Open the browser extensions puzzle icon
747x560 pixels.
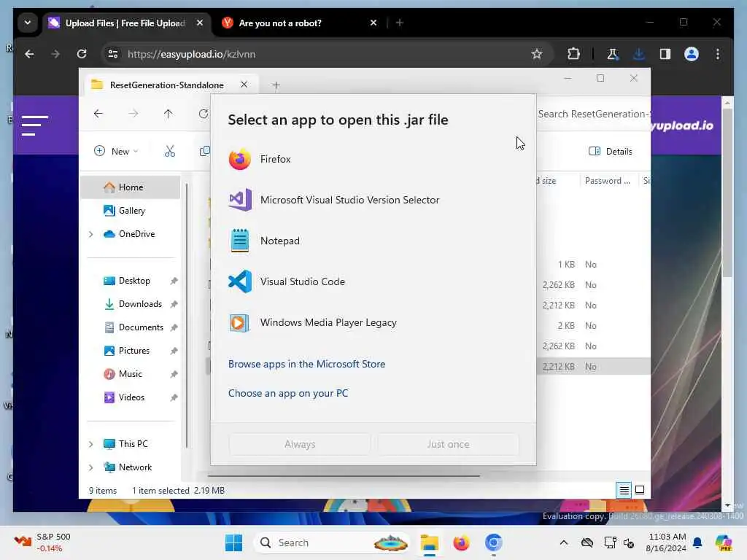573,54
